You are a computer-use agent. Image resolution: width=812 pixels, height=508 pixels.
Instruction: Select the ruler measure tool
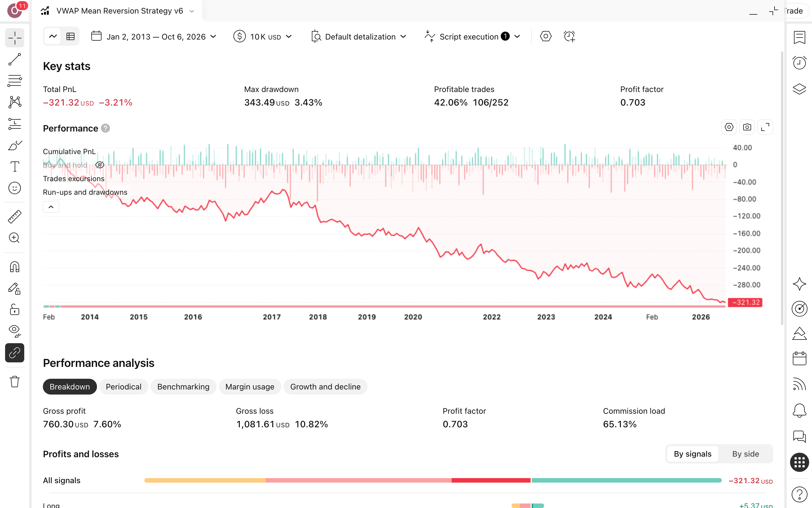(15, 217)
